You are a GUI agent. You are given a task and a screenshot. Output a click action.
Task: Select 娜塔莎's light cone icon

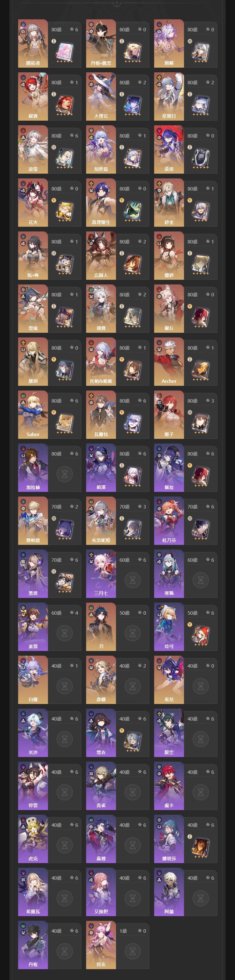coord(201,847)
